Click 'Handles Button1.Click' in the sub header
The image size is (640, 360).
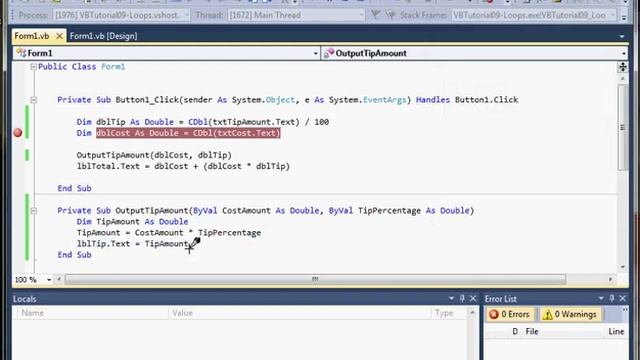[467, 100]
